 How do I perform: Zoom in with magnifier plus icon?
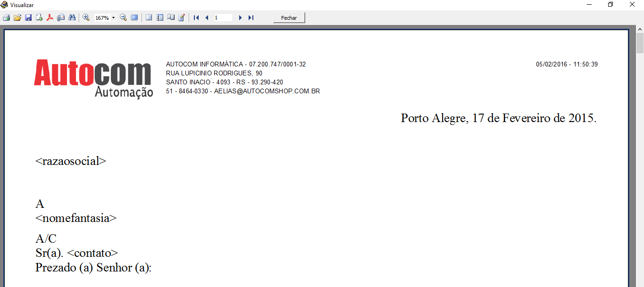click(x=86, y=17)
